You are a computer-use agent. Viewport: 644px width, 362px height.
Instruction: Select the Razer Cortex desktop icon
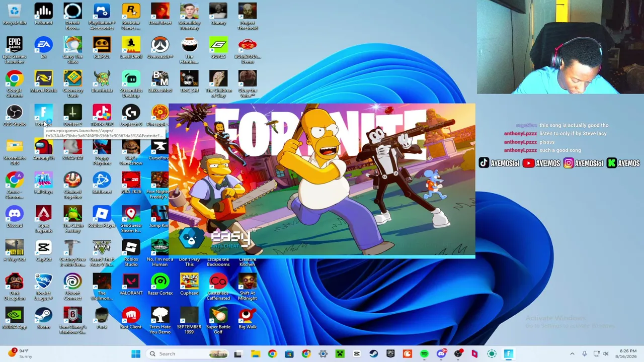160,285
